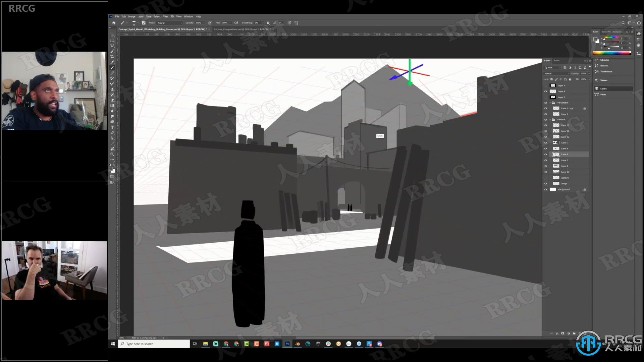Select the Magic Wand tool
The image size is (644, 362).
click(112, 51)
